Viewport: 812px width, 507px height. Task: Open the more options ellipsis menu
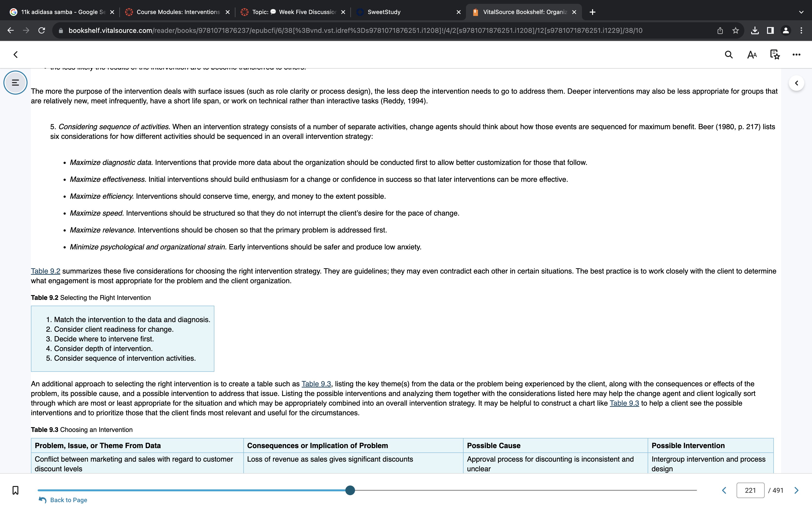pos(797,55)
